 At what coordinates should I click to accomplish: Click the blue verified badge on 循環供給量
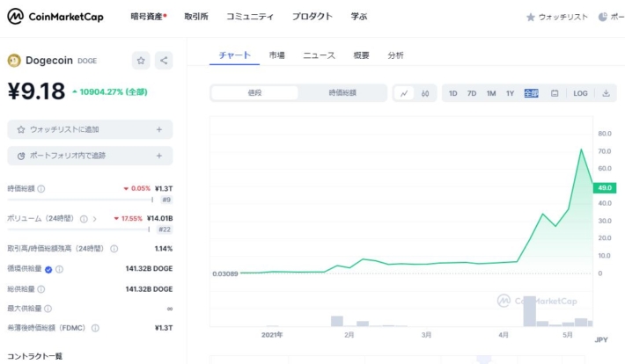(48, 270)
